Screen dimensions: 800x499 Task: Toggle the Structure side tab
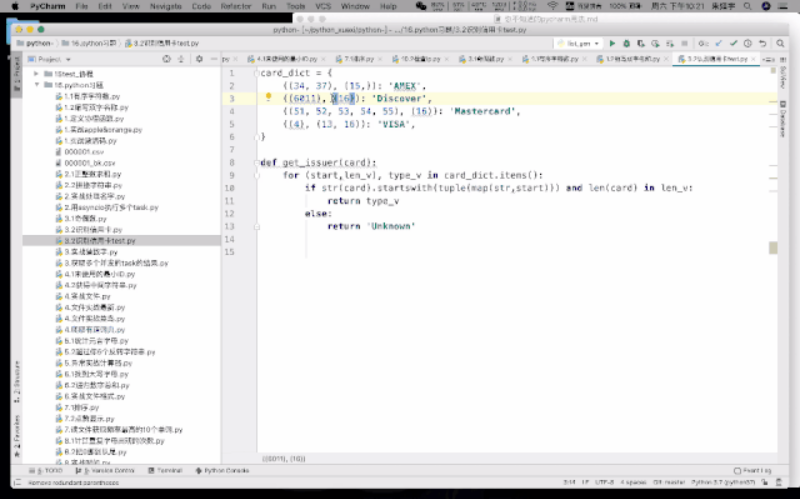coord(17,382)
